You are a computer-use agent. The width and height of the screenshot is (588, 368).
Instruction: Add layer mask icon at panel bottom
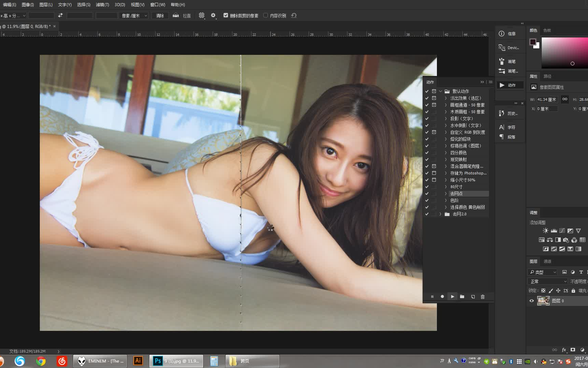point(573,350)
